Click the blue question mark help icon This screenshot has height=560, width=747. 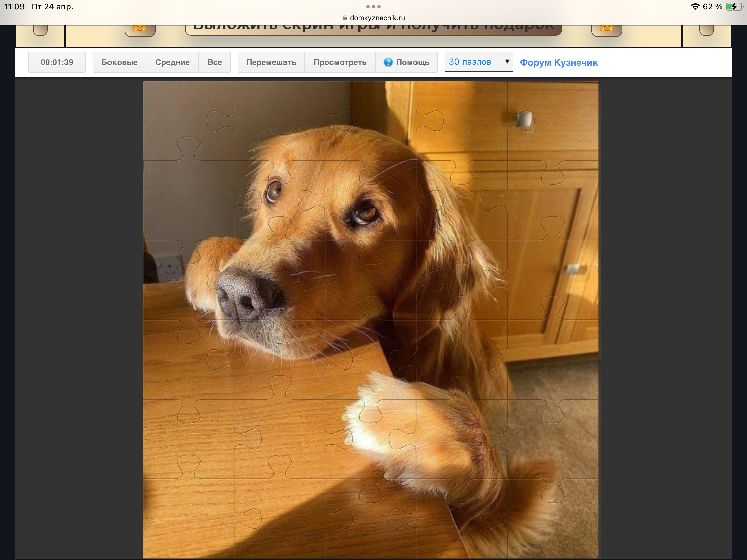[x=388, y=62]
